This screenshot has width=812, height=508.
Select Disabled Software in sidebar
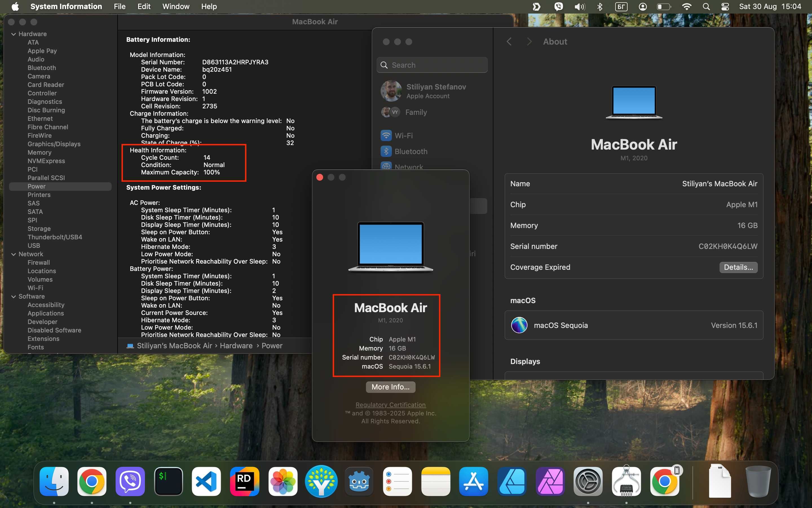pyautogui.click(x=54, y=330)
